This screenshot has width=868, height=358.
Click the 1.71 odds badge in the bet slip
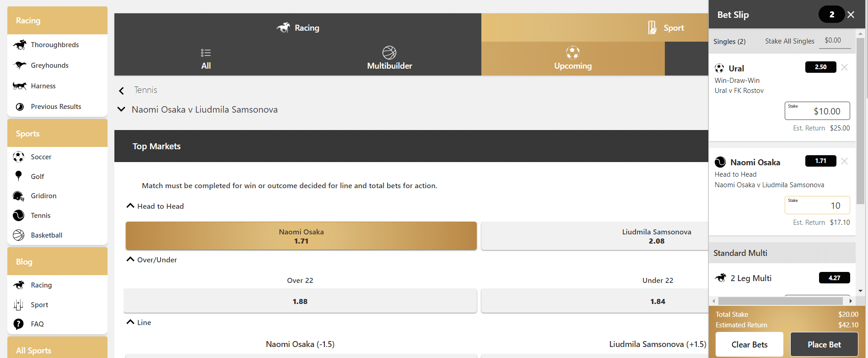(821, 161)
